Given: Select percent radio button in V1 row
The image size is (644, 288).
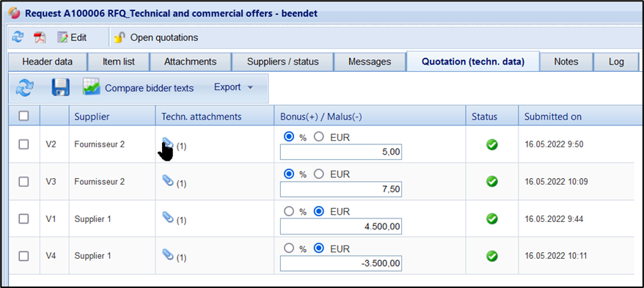Looking at the screenshot, I should click(289, 211).
